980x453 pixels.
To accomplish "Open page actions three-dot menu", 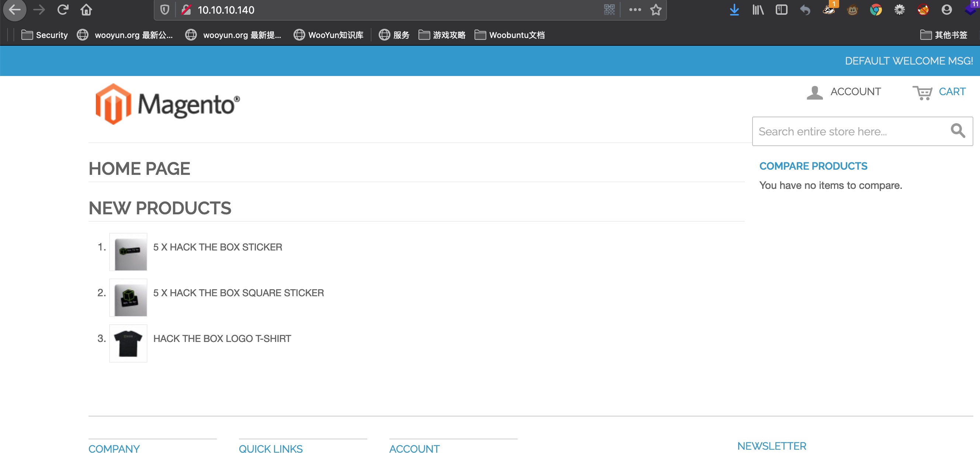I will point(635,10).
